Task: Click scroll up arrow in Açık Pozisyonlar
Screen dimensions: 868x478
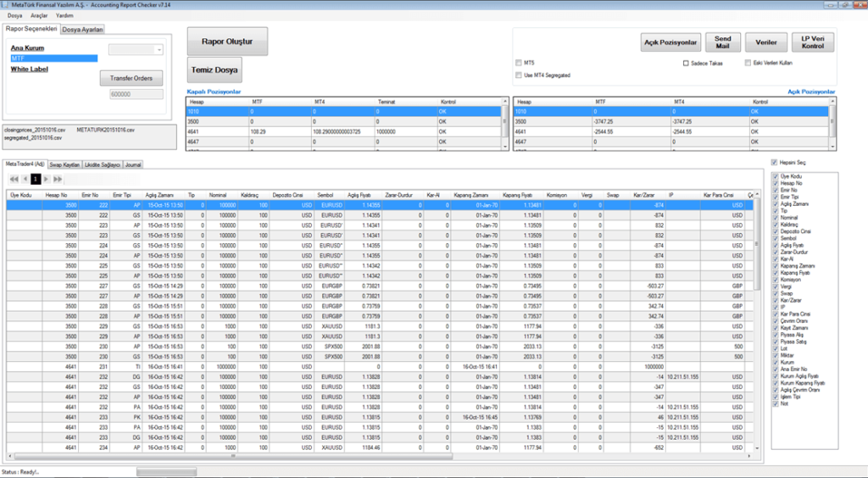Action: click(832, 102)
